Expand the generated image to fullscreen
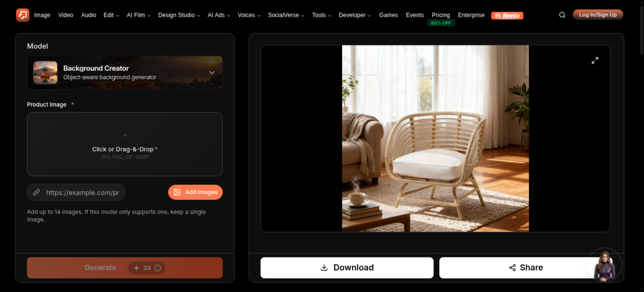The height and width of the screenshot is (292, 644). (x=595, y=60)
